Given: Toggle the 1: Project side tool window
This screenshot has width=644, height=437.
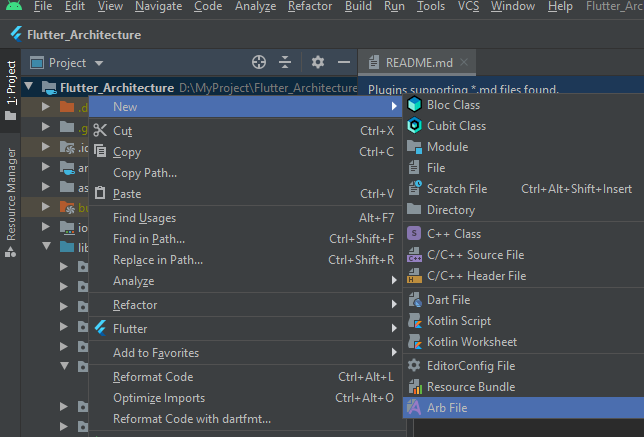Looking at the screenshot, I should click(10, 90).
